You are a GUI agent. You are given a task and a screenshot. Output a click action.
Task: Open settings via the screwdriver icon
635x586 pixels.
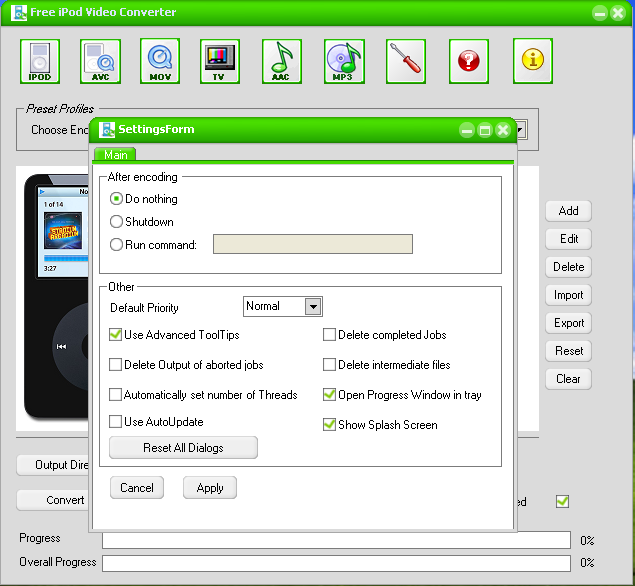pyautogui.click(x=406, y=62)
